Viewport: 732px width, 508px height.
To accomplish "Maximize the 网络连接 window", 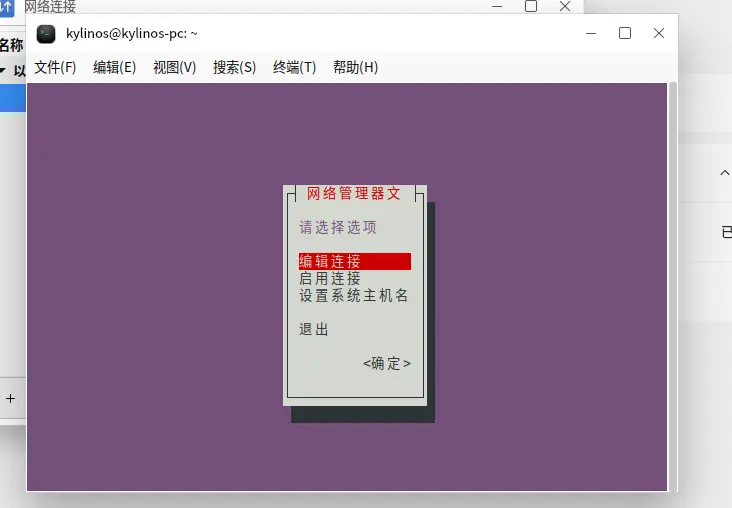I will [531, 6].
